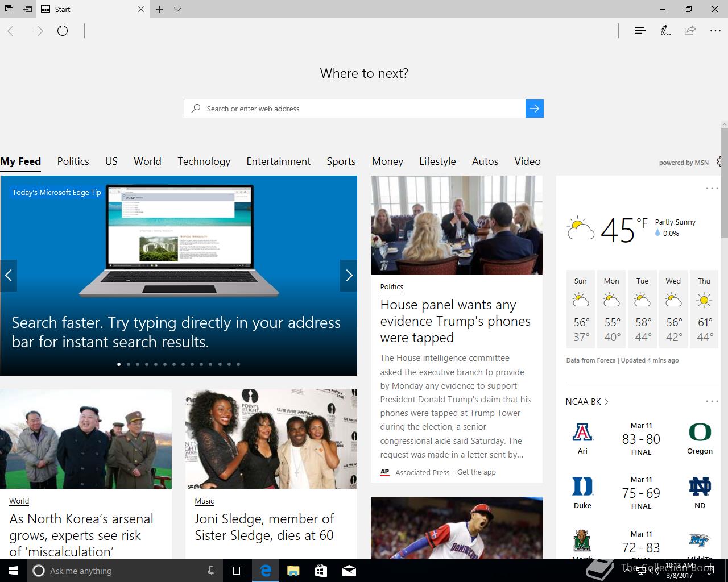
Task: Open Task View in the taskbar
Action: click(x=237, y=571)
